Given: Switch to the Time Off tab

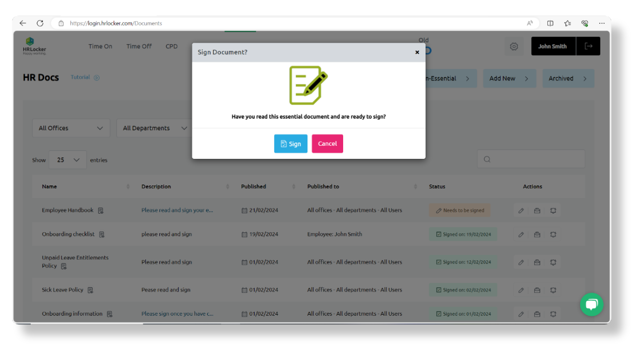Looking at the screenshot, I should point(139,46).
